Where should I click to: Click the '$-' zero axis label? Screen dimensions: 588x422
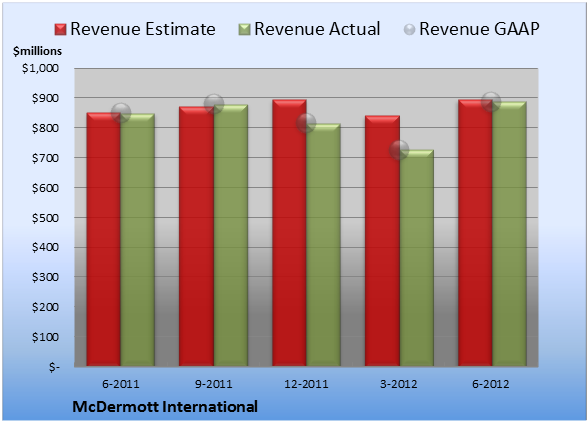click(x=54, y=367)
